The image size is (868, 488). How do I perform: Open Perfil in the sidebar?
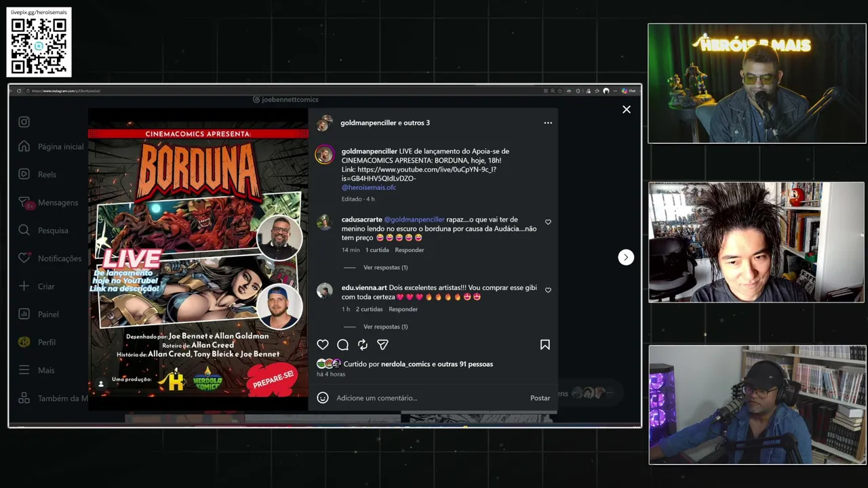tap(37, 342)
